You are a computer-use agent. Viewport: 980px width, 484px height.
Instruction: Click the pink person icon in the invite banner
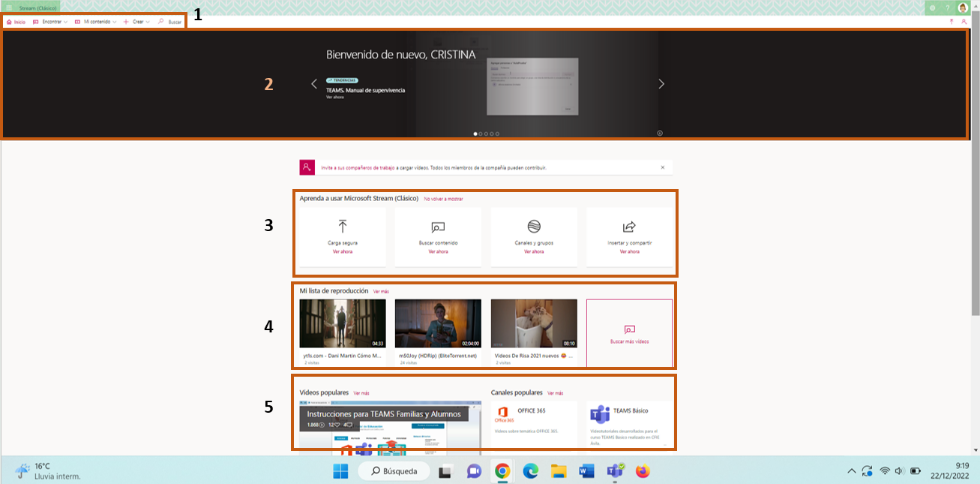click(307, 167)
